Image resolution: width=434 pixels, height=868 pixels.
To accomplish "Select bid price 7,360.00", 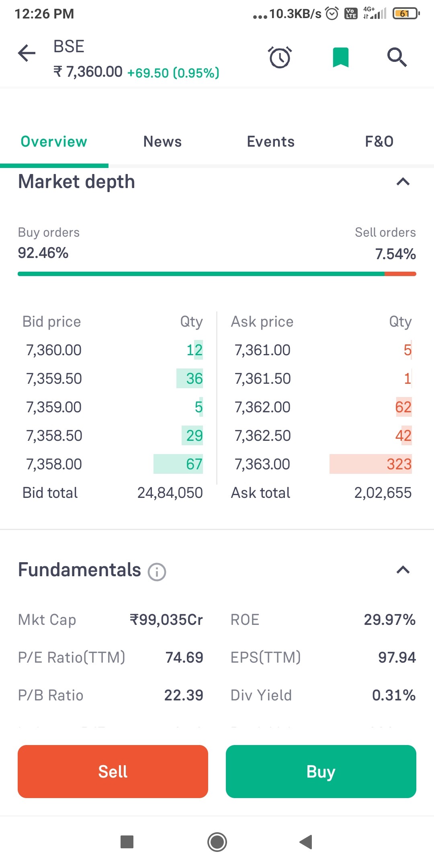I will pos(54,350).
